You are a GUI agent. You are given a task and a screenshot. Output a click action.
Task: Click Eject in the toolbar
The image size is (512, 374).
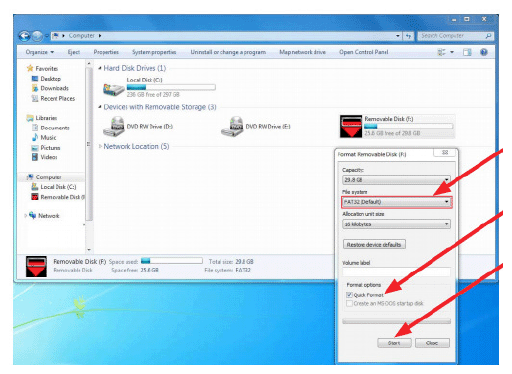74,52
